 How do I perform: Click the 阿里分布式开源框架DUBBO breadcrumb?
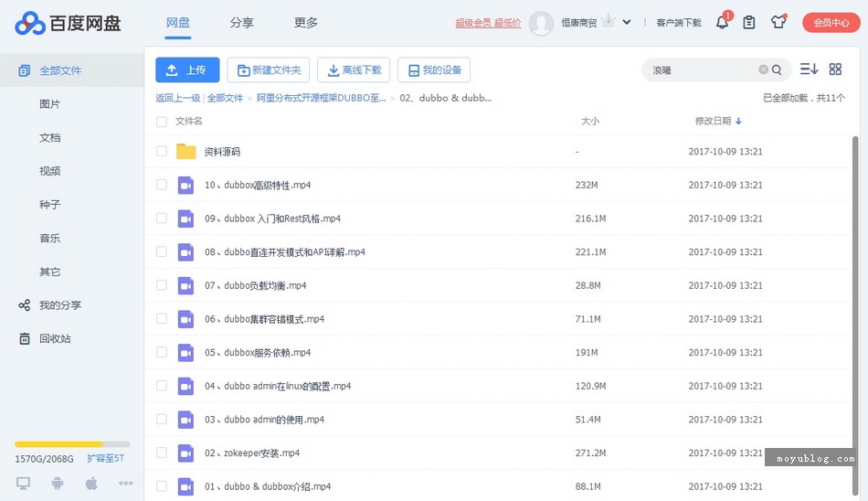tap(321, 98)
